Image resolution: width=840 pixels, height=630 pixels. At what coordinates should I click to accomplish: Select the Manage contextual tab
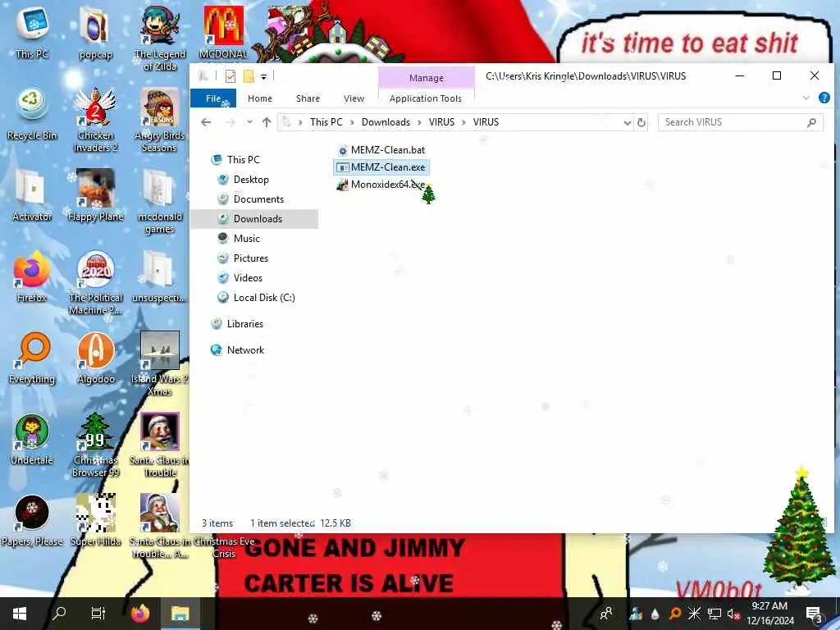pyautogui.click(x=427, y=78)
